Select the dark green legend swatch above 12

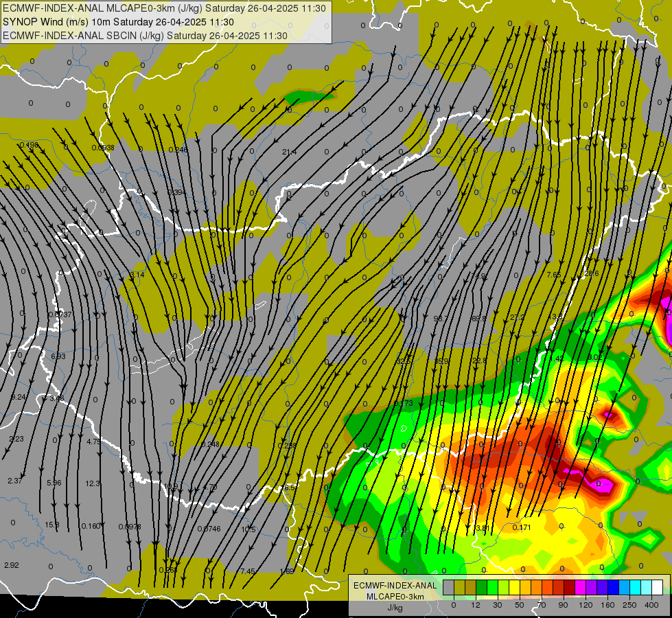(x=482, y=587)
